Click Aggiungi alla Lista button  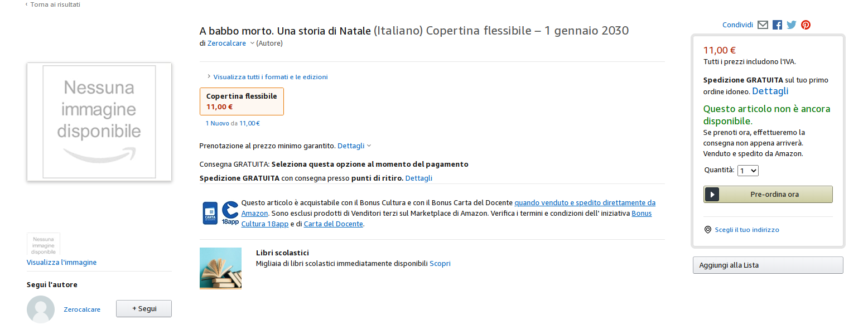pos(768,265)
